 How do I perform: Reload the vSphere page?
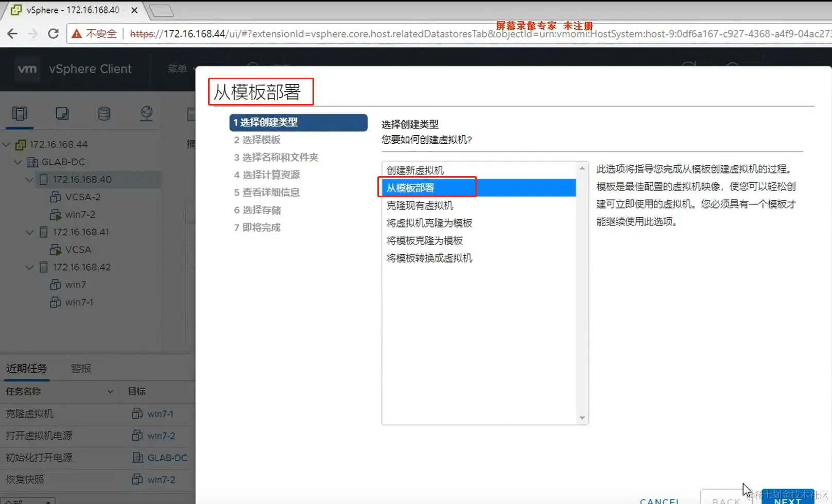click(53, 33)
